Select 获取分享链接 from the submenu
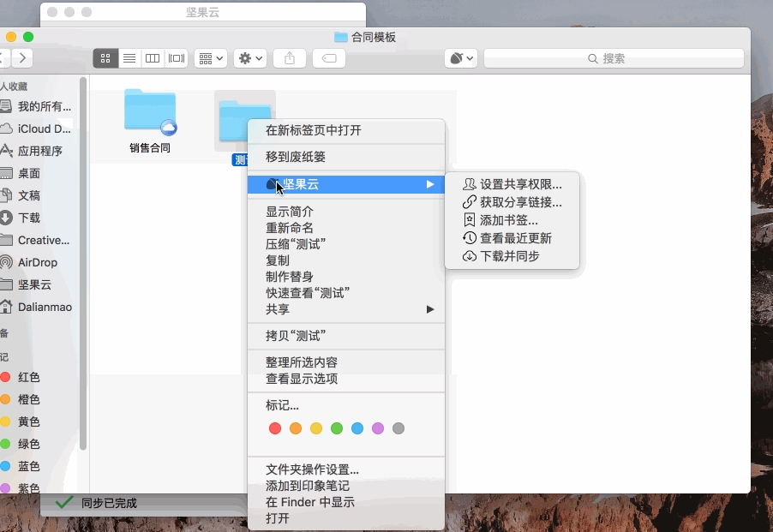This screenshot has width=773, height=532. 520,202
